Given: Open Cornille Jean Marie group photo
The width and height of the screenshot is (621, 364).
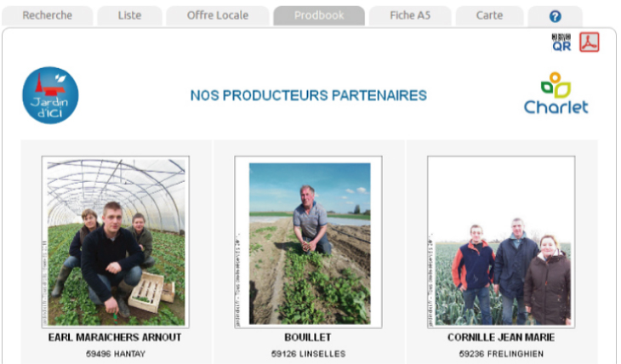Looking at the screenshot, I should pos(501,242).
